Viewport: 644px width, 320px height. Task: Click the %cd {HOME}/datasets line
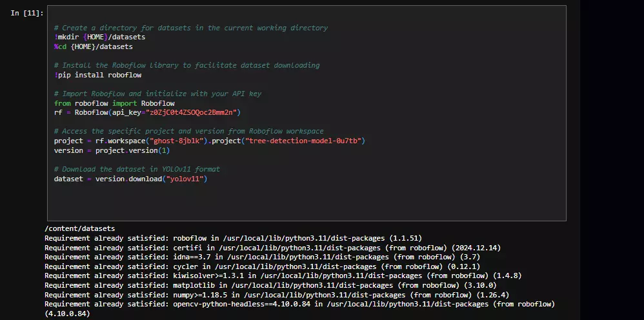tap(93, 46)
